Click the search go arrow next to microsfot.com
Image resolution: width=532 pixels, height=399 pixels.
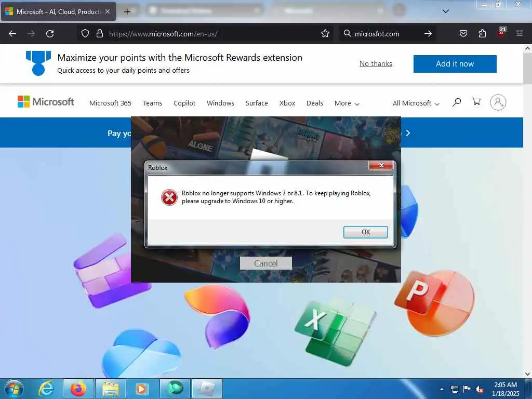pos(428,34)
